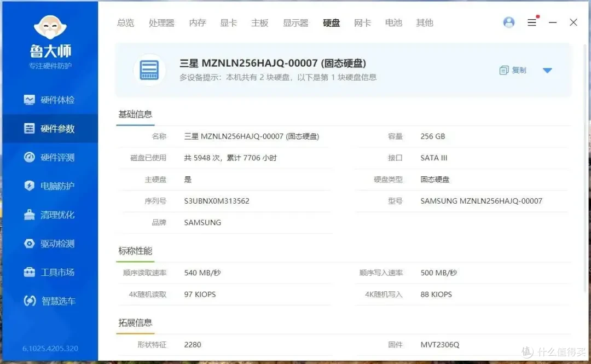Click the Lu Dashi mascot logo
Image resolution: width=591 pixels, height=364 pixels.
(x=50, y=27)
